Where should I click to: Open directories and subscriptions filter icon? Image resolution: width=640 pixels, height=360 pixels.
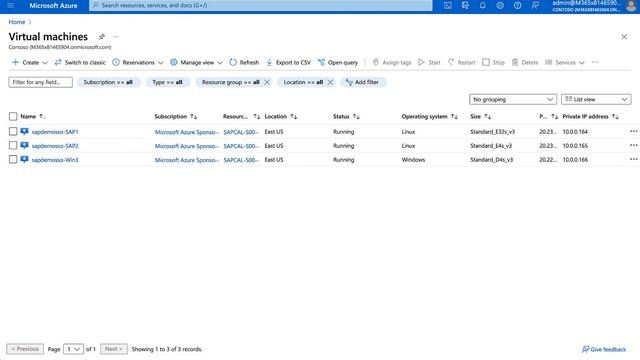tap(465, 5)
